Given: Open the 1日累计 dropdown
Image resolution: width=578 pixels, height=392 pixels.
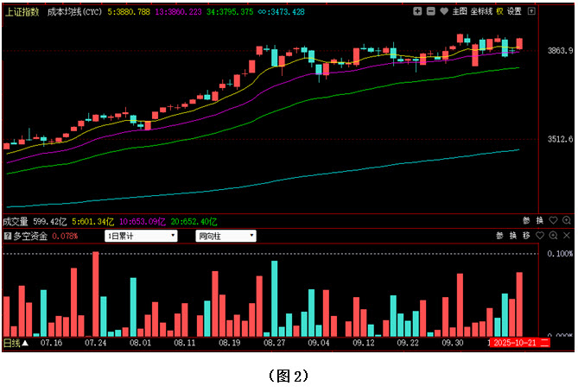Looking at the screenshot, I should pos(141,236).
